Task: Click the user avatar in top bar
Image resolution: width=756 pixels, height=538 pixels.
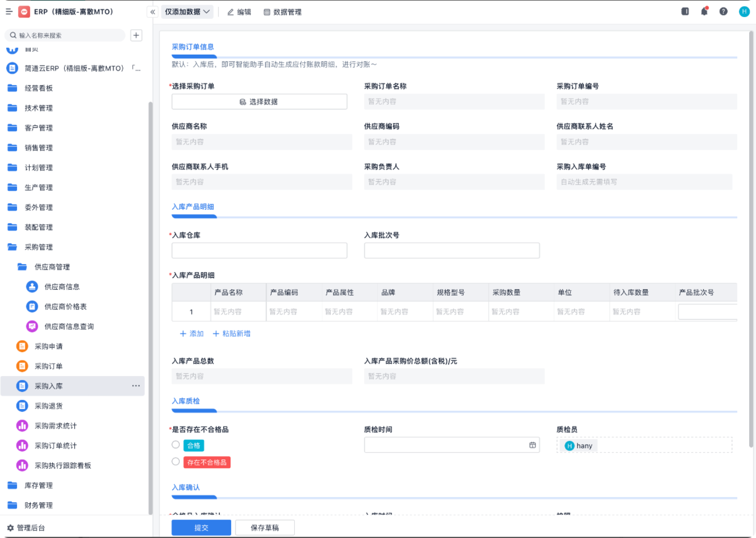Action: (x=743, y=11)
